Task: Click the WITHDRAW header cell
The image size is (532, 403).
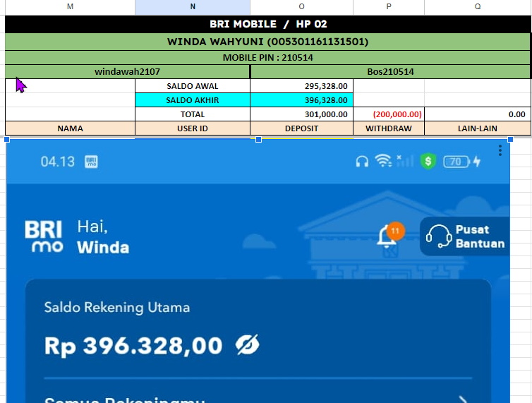Action: click(389, 128)
